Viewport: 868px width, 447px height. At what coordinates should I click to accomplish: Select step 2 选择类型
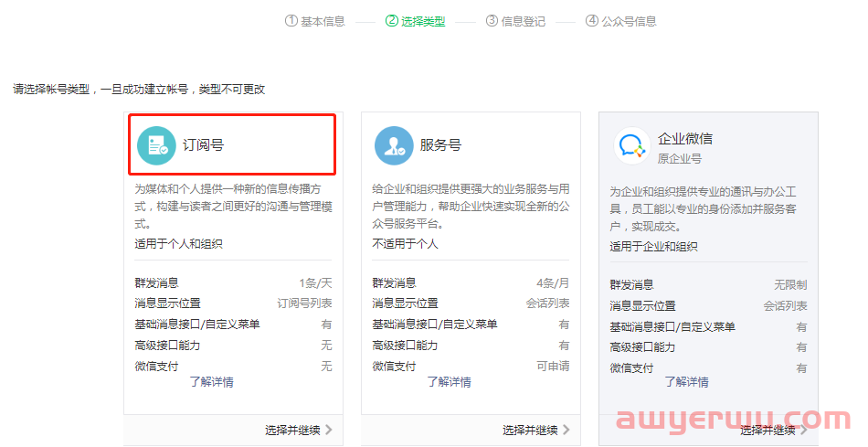click(x=415, y=21)
